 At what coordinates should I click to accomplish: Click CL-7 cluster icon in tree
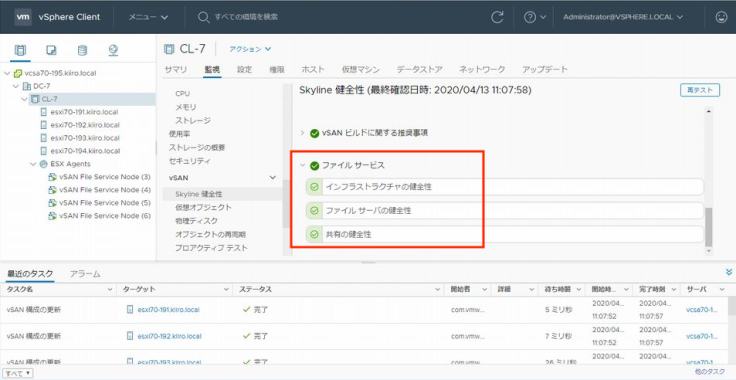click(x=35, y=99)
